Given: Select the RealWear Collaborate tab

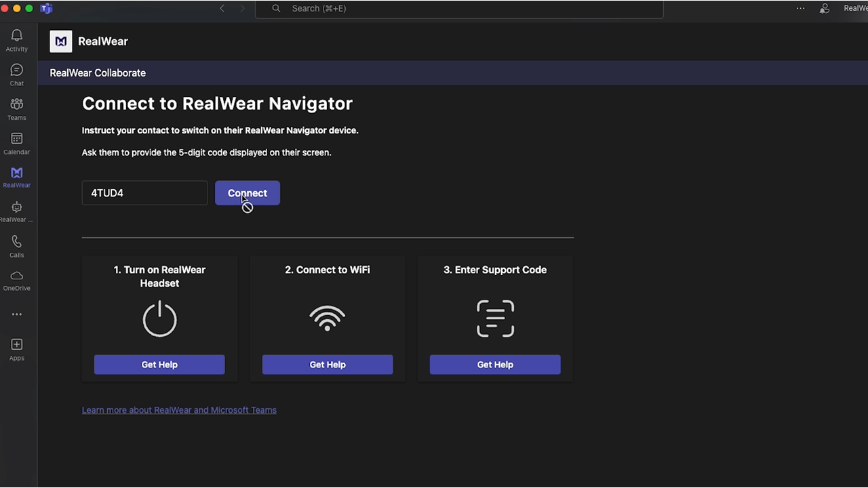Looking at the screenshot, I should click(98, 73).
